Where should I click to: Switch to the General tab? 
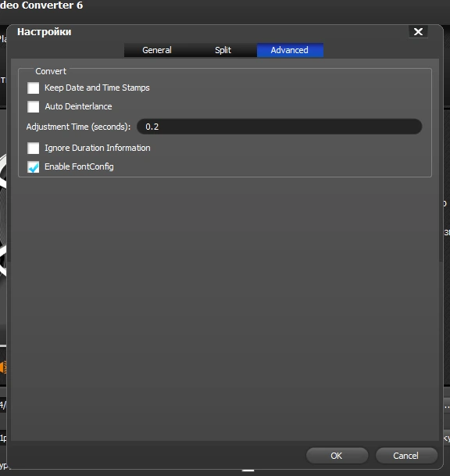[157, 50]
